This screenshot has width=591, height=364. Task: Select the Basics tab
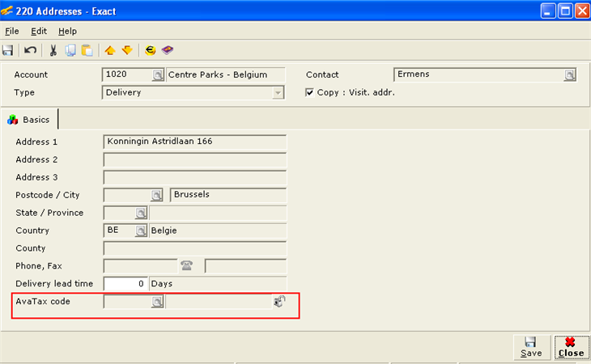click(29, 120)
